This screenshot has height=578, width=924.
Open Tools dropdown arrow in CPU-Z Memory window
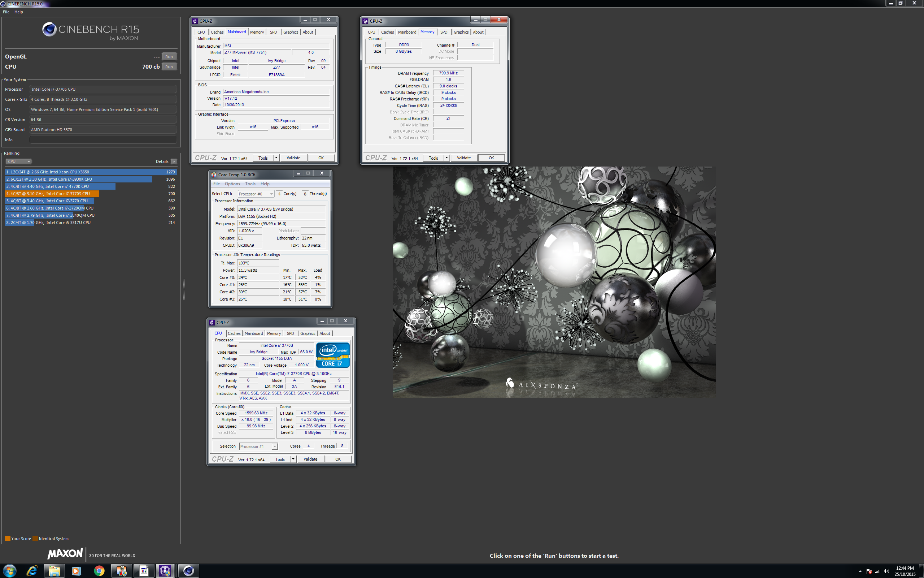point(446,158)
